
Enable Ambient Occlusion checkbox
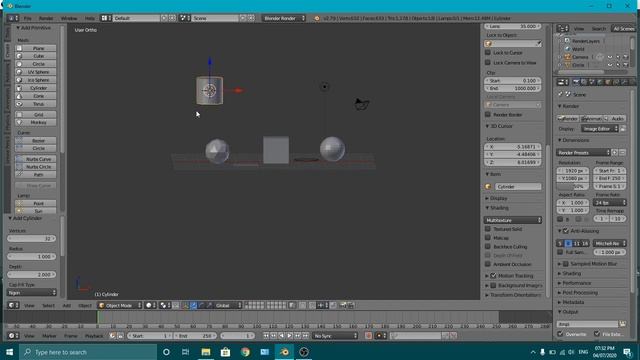tap(488, 264)
